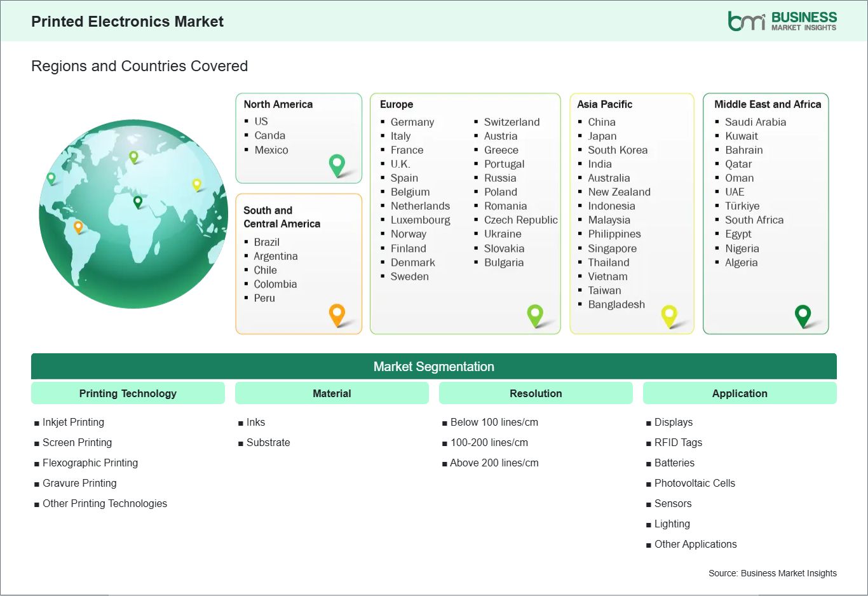Click Flexographic Printing item
This screenshot has width=868, height=596.
90,463
